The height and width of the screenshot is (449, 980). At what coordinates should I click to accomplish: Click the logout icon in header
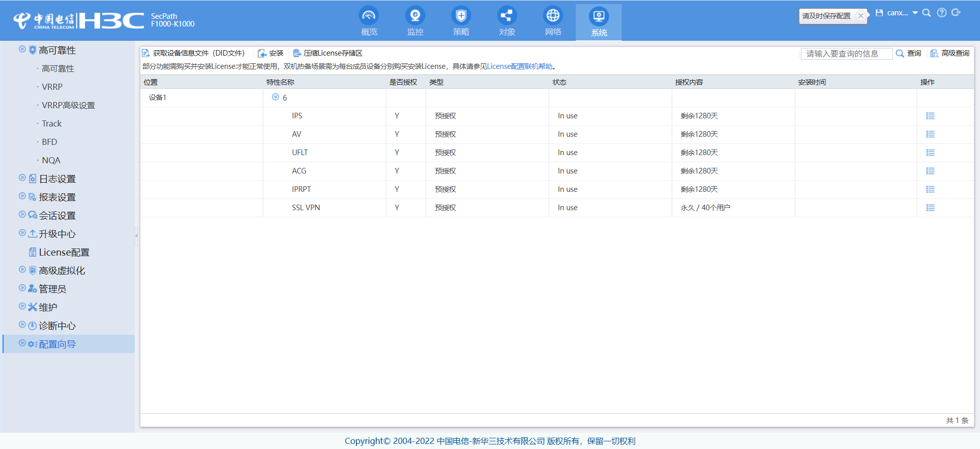tap(956, 13)
